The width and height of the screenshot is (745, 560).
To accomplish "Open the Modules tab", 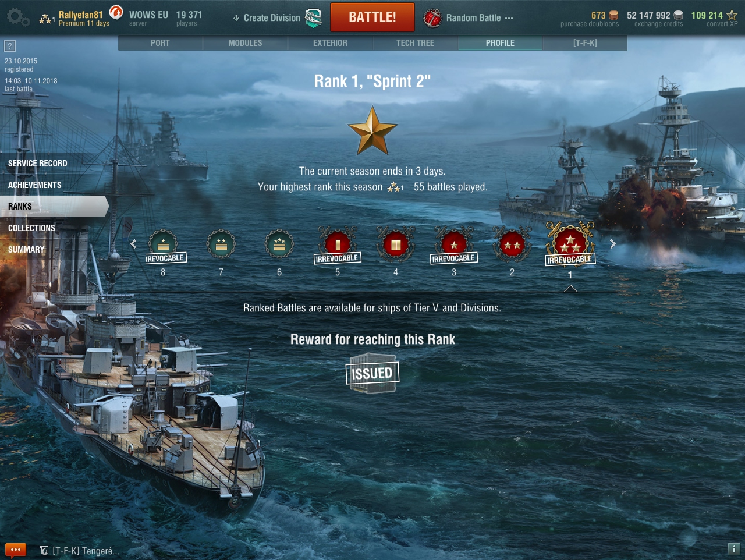I will click(x=245, y=43).
